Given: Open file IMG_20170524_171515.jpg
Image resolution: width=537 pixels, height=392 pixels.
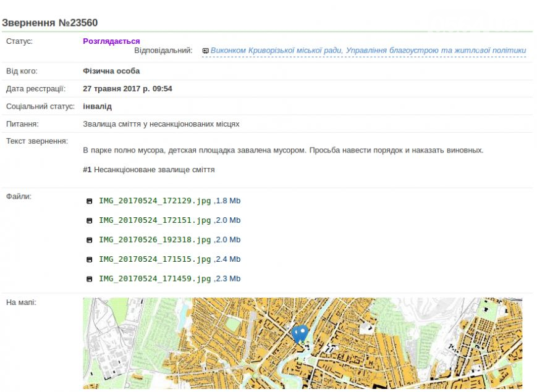Looking at the screenshot, I should pos(155,259).
